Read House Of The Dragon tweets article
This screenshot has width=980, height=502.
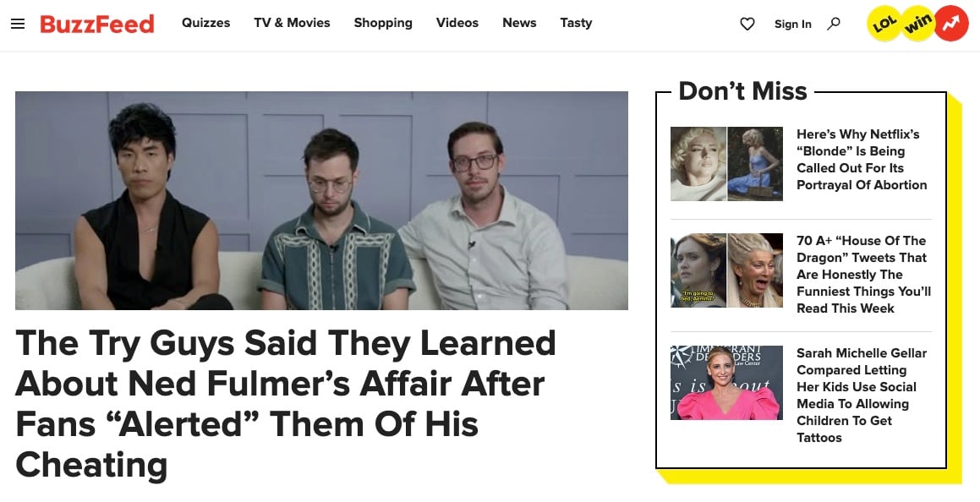(x=864, y=274)
